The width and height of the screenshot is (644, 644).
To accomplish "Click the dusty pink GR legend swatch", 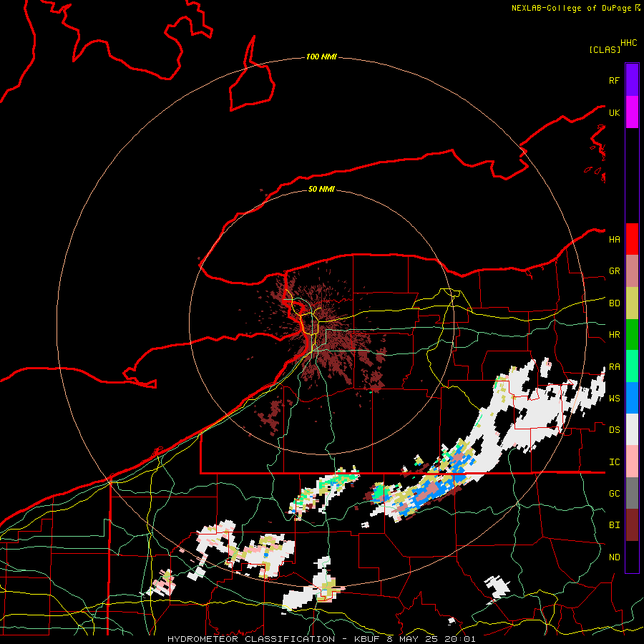I will 632,270.
